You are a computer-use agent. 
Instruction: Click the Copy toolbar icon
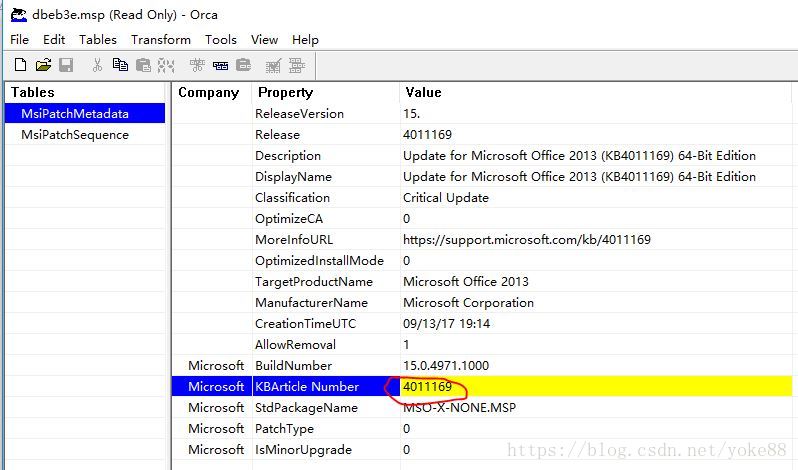(120, 65)
